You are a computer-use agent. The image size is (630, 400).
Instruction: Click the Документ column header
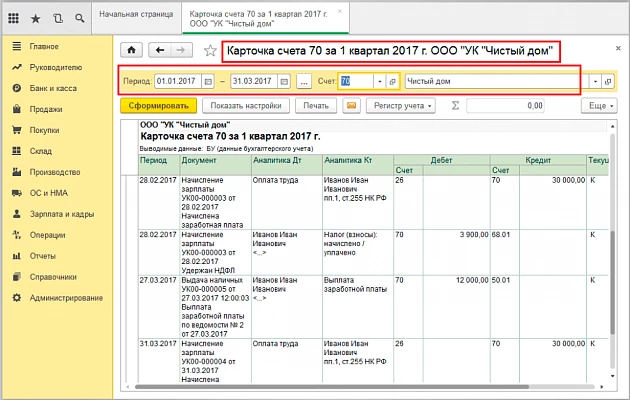(x=215, y=165)
